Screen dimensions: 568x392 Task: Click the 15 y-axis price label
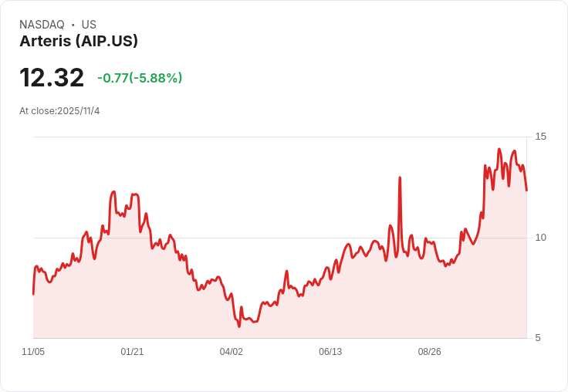coord(540,137)
